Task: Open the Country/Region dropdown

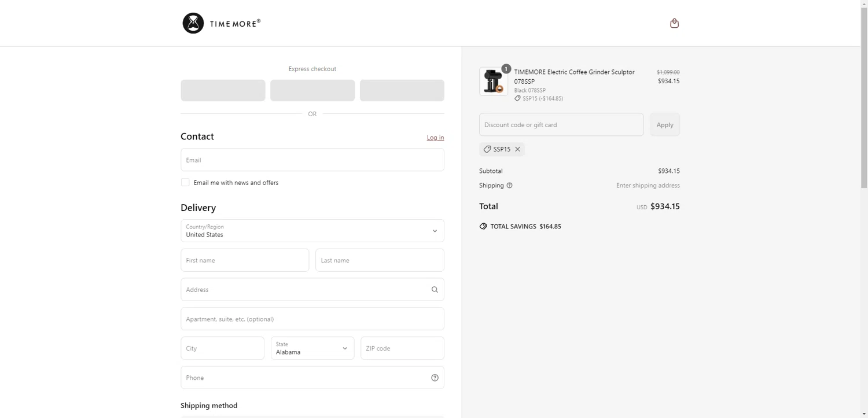Action: click(x=312, y=231)
